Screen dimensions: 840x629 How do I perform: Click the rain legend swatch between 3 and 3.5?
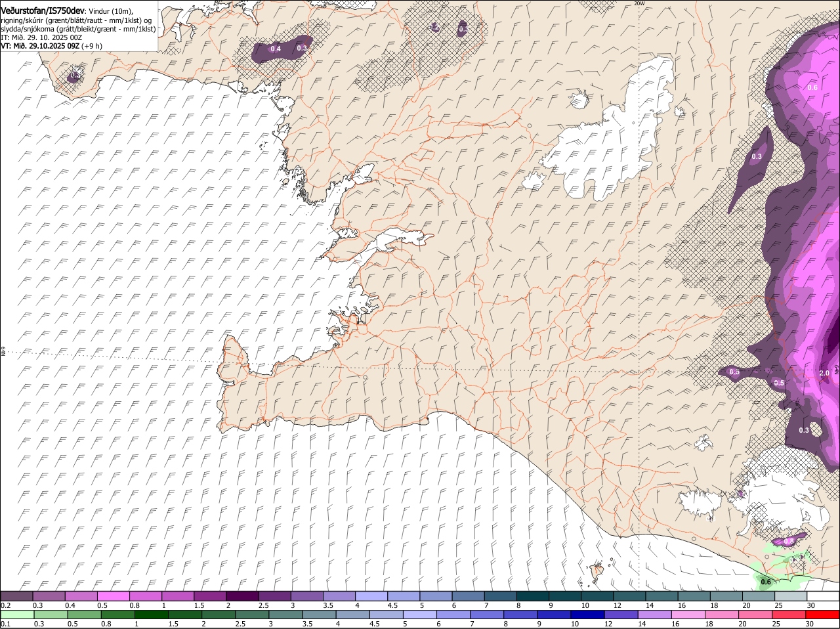(285, 615)
